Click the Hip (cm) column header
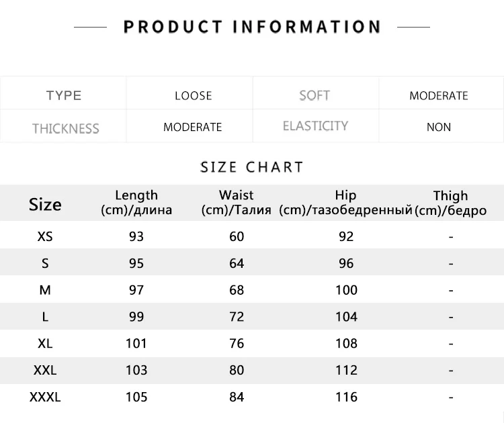This screenshot has width=504, height=423. point(345,202)
